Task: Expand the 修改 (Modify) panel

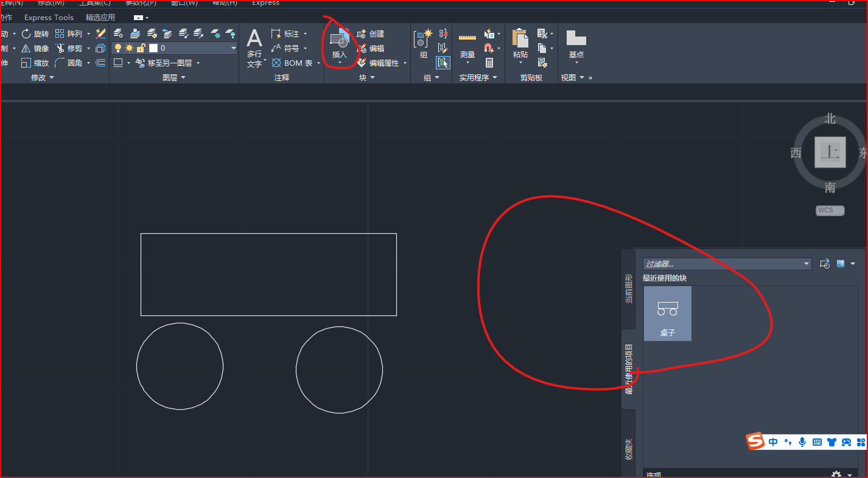Action: click(x=43, y=77)
